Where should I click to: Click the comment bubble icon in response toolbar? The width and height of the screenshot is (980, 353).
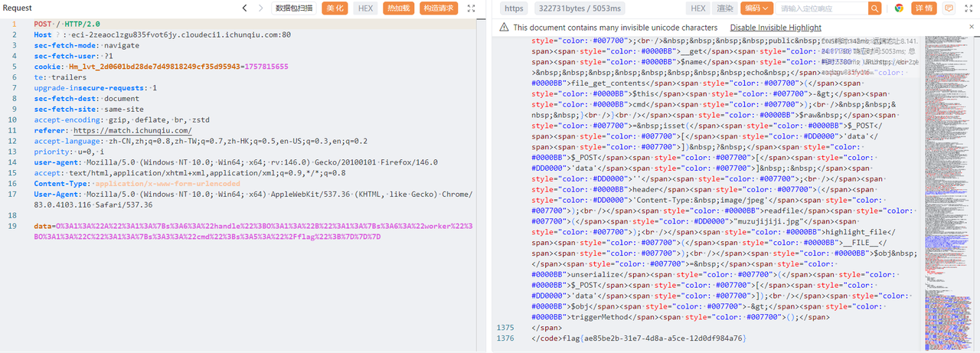[x=949, y=8]
